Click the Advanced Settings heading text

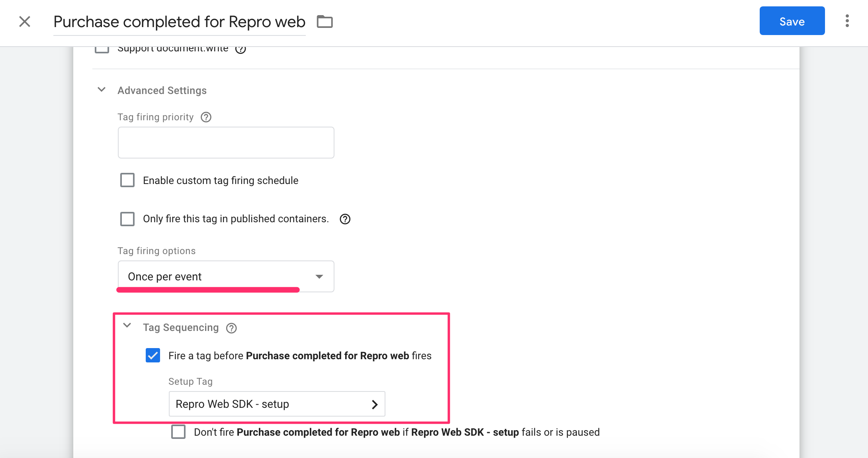pyautogui.click(x=162, y=90)
